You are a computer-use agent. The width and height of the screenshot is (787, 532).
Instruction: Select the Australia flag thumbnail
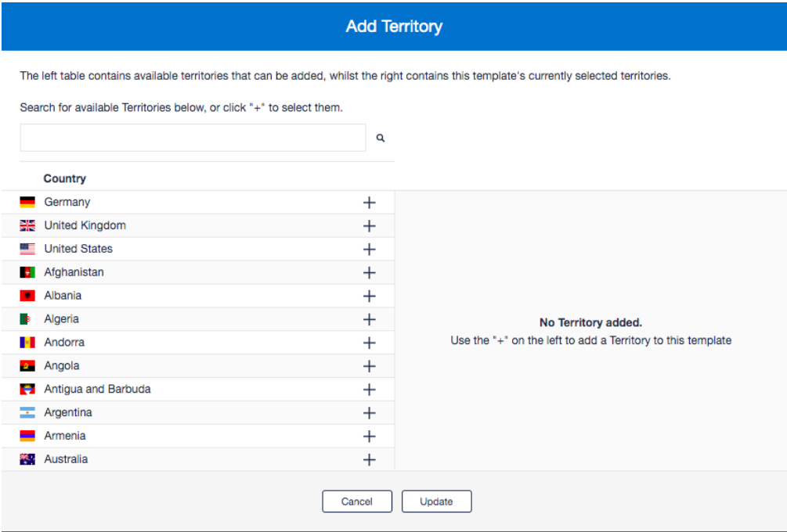(x=27, y=459)
